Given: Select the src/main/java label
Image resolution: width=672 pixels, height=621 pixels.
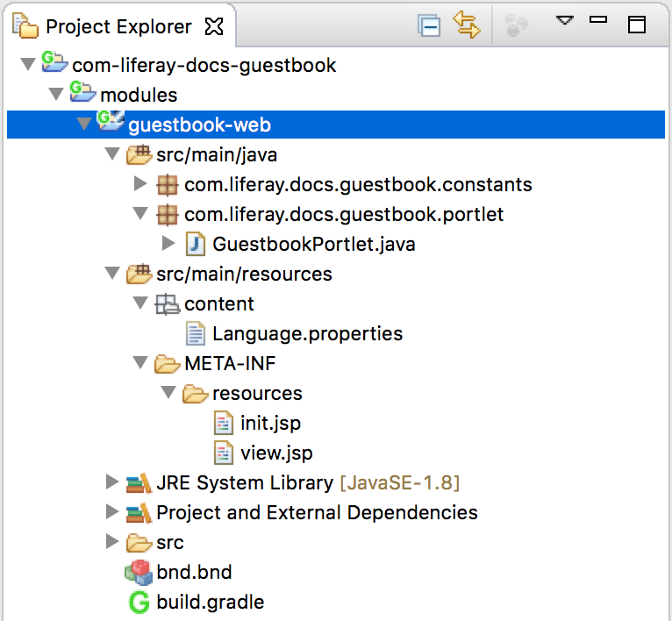Looking at the screenshot, I should click(217, 154).
